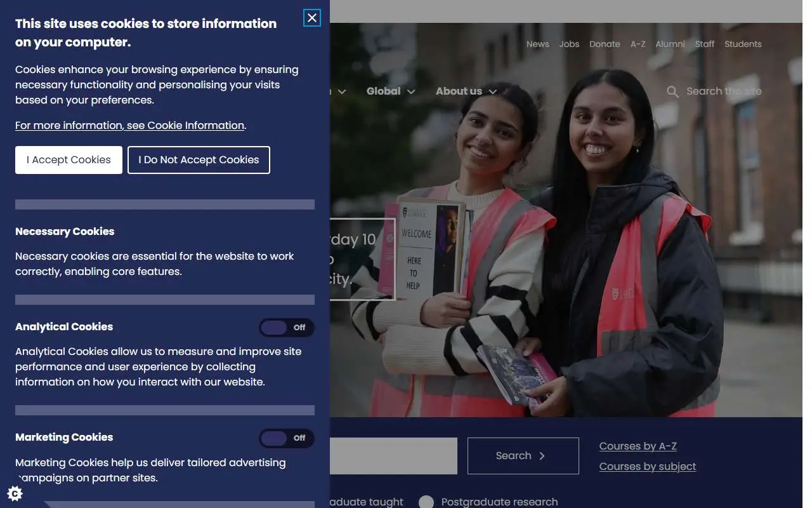Close the cookie panel with the X icon
The width and height of the screenshot is (812, 508).
[x=312, y=18]
